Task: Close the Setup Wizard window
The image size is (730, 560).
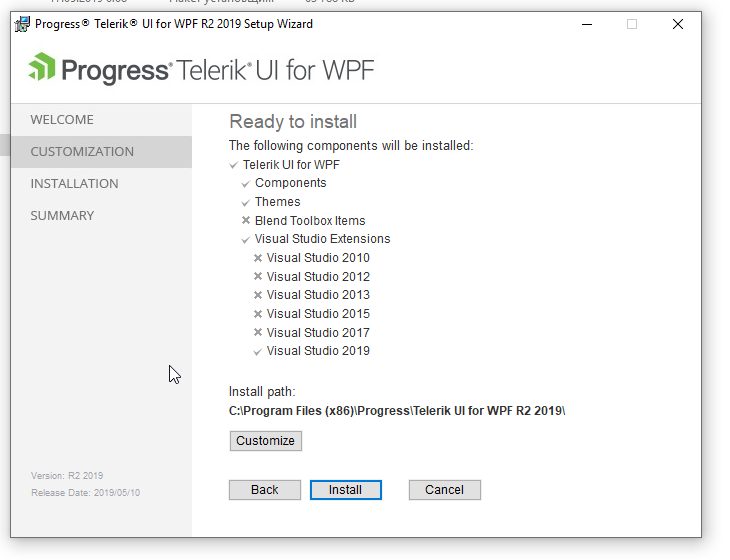Action: click(678, 24)
